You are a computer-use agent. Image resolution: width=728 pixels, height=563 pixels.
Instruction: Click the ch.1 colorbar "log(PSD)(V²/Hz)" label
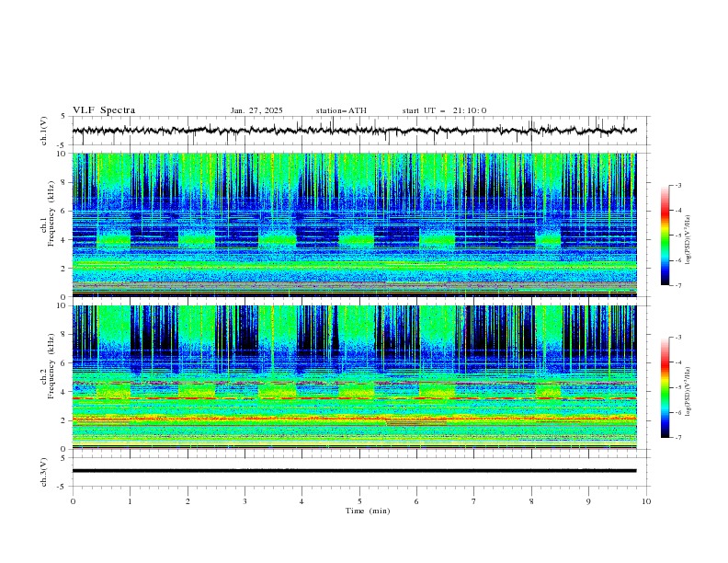pyautogui.click(x=688, y=240)
